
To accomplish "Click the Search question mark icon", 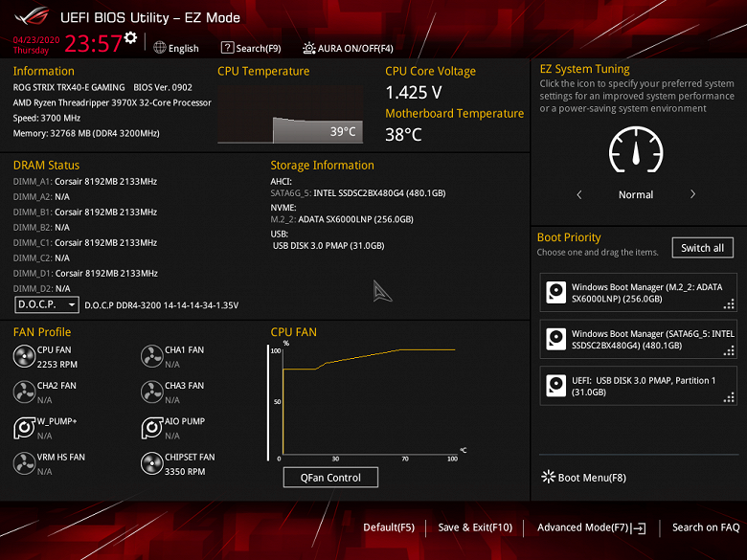I will pyautogui.click(x=227, y=48).
